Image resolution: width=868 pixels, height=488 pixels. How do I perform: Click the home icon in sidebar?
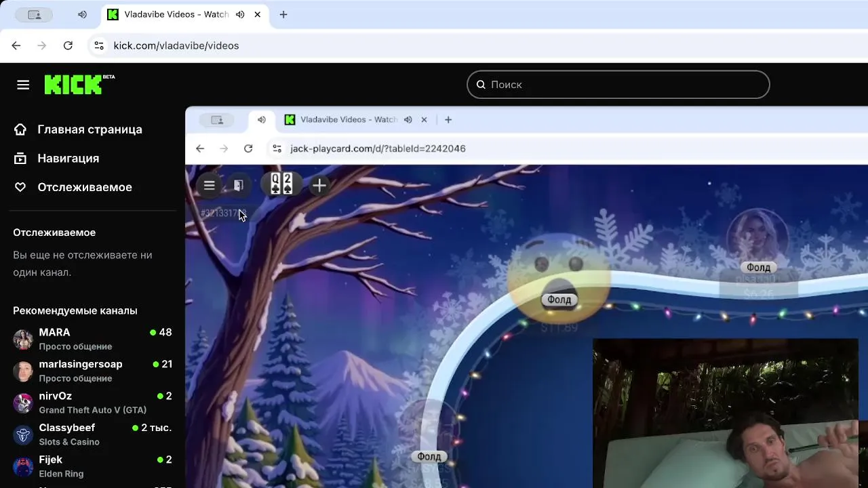click(x=20, y=129)
